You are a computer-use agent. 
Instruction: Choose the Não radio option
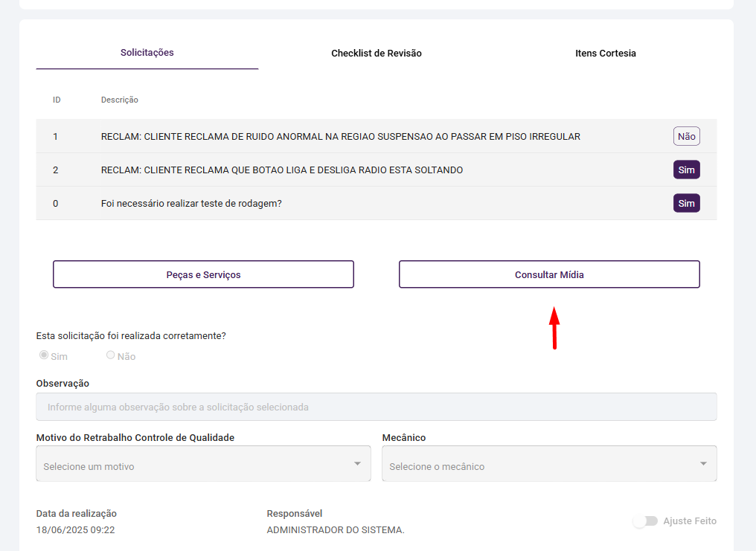(111, 355)
